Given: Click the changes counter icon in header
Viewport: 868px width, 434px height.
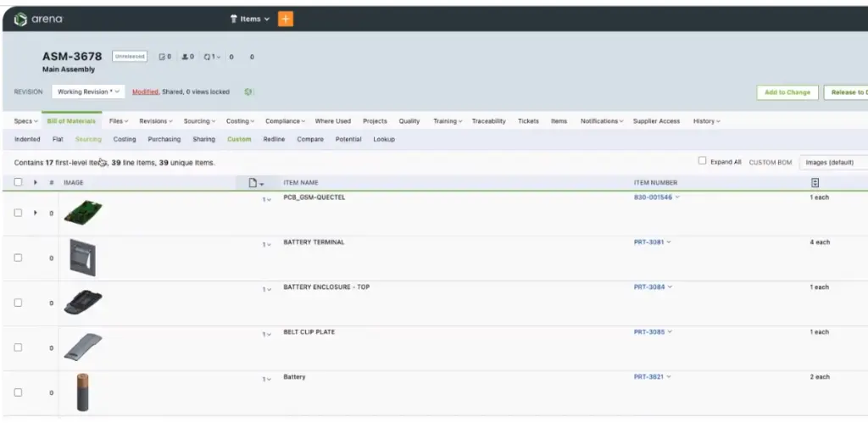Looking at the screenshot, I should [x=165, y=57].
